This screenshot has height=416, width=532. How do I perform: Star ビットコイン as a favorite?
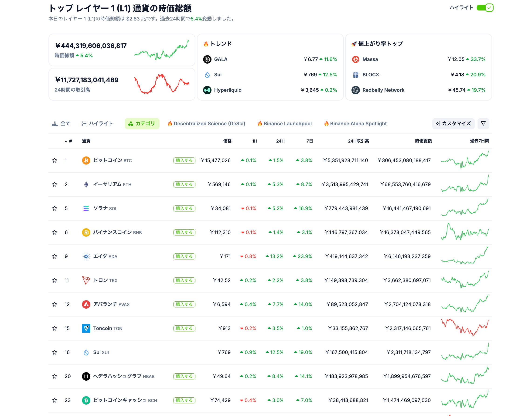click(55, 160)
